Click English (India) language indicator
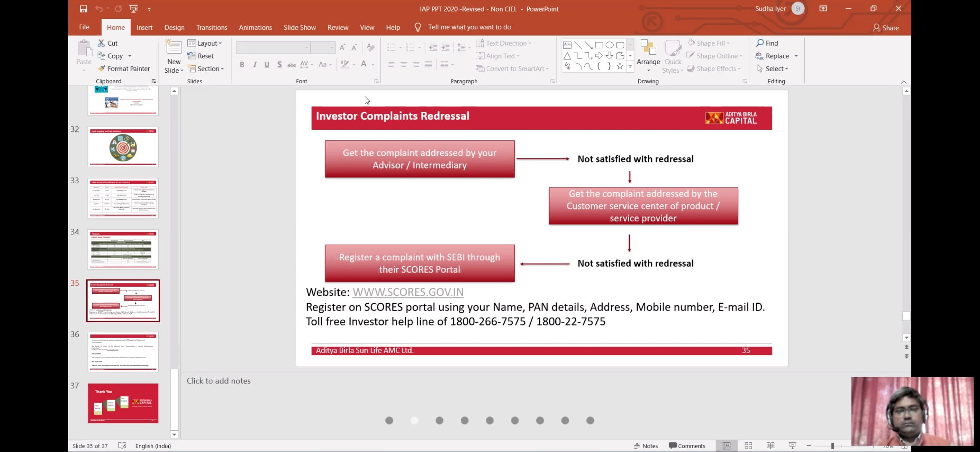Screen dimensions: 980x452 coord(153,446)
